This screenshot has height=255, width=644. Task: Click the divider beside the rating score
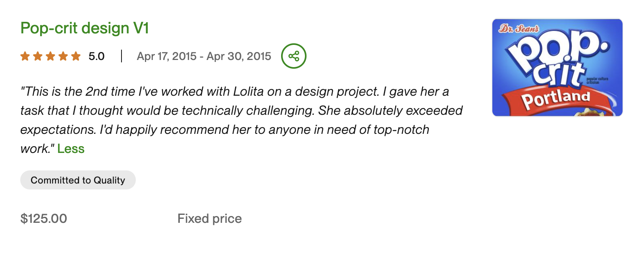[121, 56]
